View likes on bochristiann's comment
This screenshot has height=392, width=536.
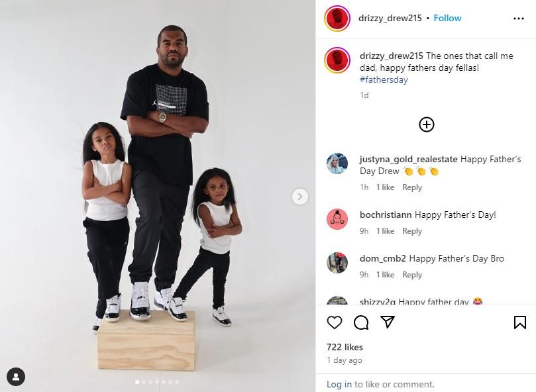(x=385, y=231)
